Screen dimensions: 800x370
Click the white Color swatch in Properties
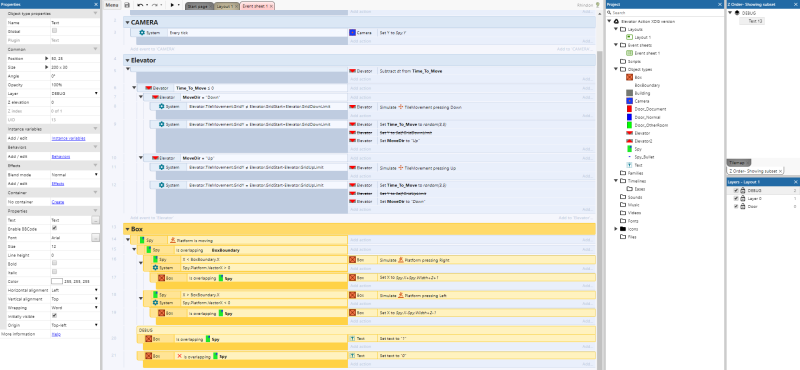click(57, 281)
